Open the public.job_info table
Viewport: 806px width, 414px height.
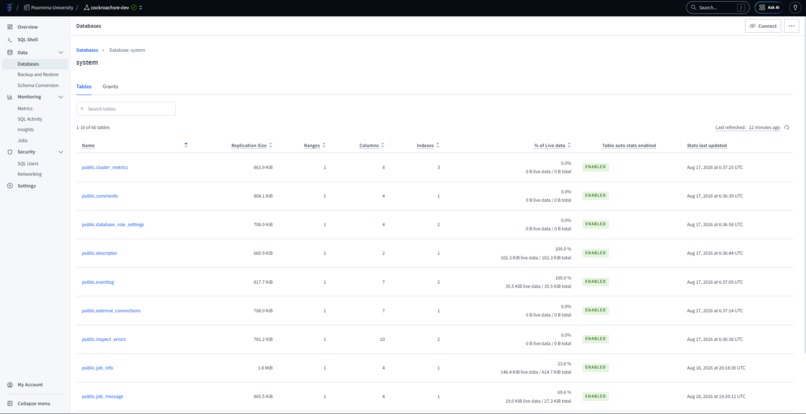click(x=98, y=368)
